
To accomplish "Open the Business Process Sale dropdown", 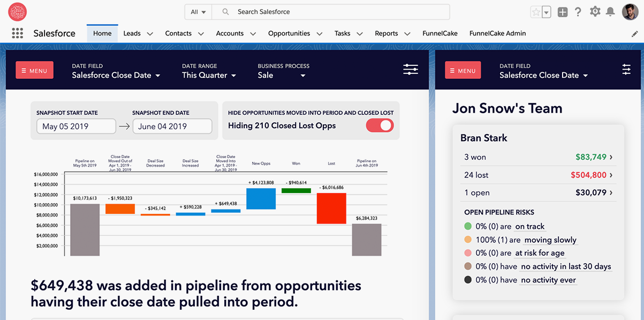I will click(x=282, y=76).
